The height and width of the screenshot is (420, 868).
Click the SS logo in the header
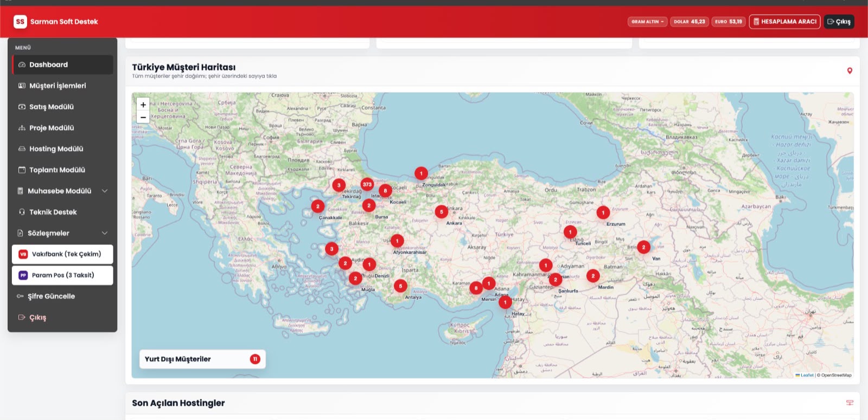pos(20,22)
